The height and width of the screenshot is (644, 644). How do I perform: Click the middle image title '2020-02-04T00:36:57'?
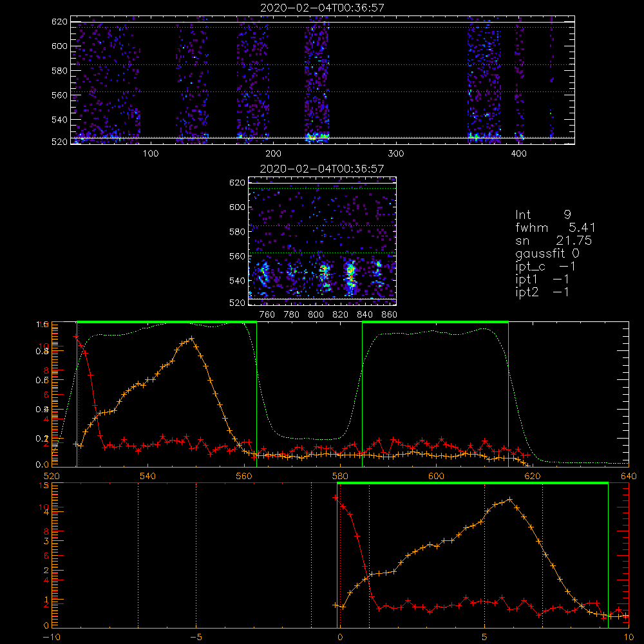322,169
